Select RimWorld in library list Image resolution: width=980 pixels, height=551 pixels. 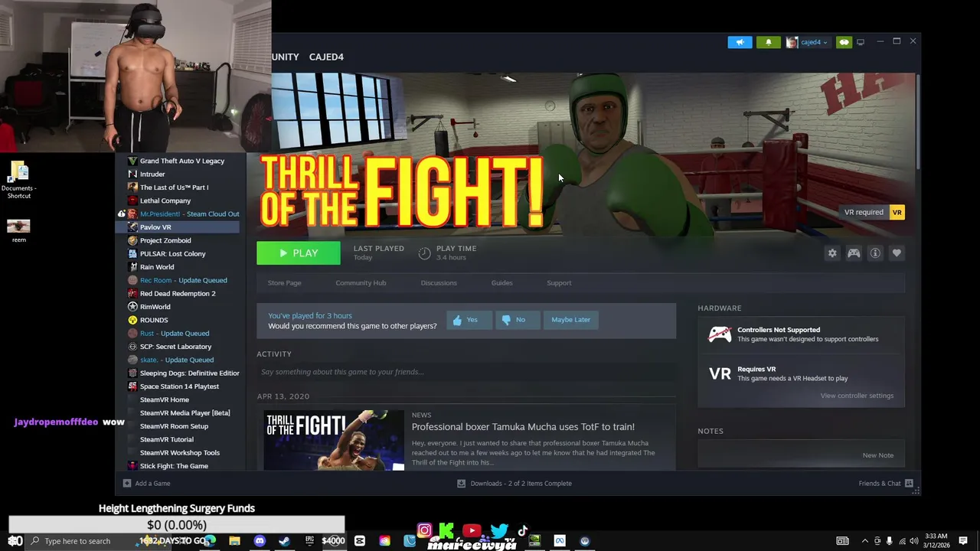coord(155,307)
